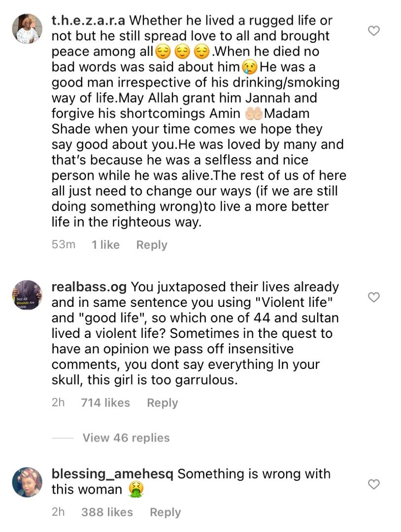
Task: Expand the 46 replies thread
Action: pyautogui.click(x=126, y=438)
